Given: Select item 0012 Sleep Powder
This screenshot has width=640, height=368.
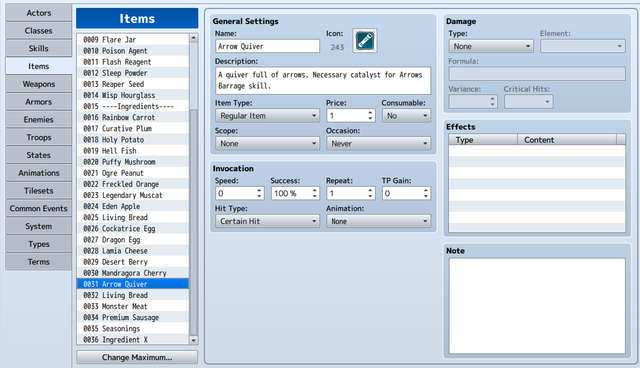Looking at the screenshot, I should click(x=133, y=73).
